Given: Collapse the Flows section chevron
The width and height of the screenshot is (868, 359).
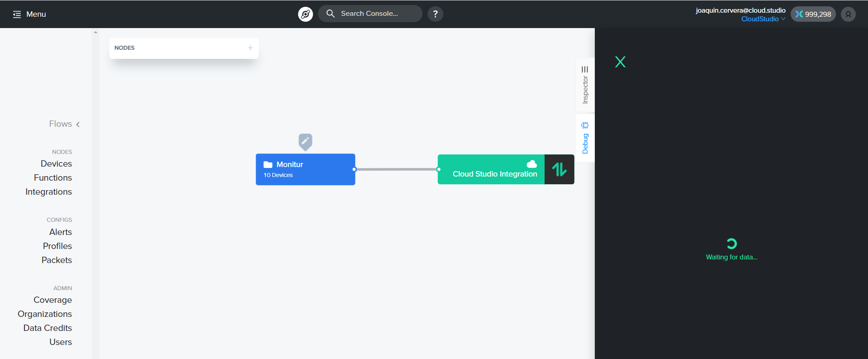Looking at the screenshot, I should click(x=78, y=124).
